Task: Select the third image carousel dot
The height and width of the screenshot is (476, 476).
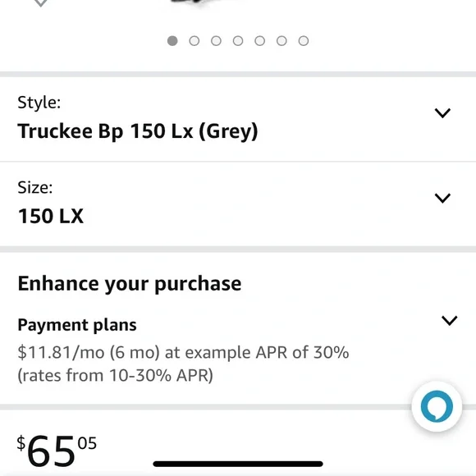Action: tap(216, 41)
